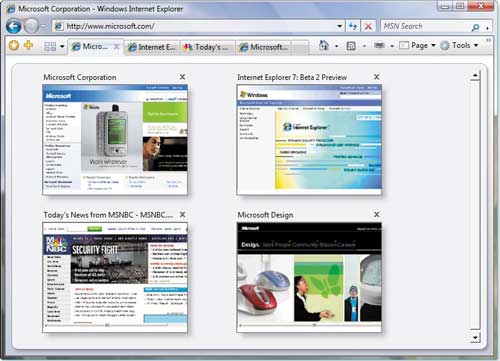Open the recent pages dropdown beside Forward
This screenshot has height=361, width=500.
click(x=44, y=26)
